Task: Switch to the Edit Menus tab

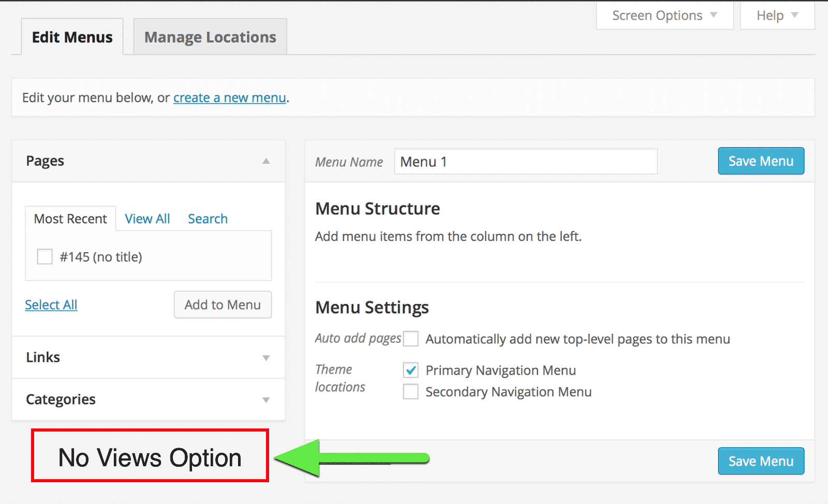Action: click(72, 37)
